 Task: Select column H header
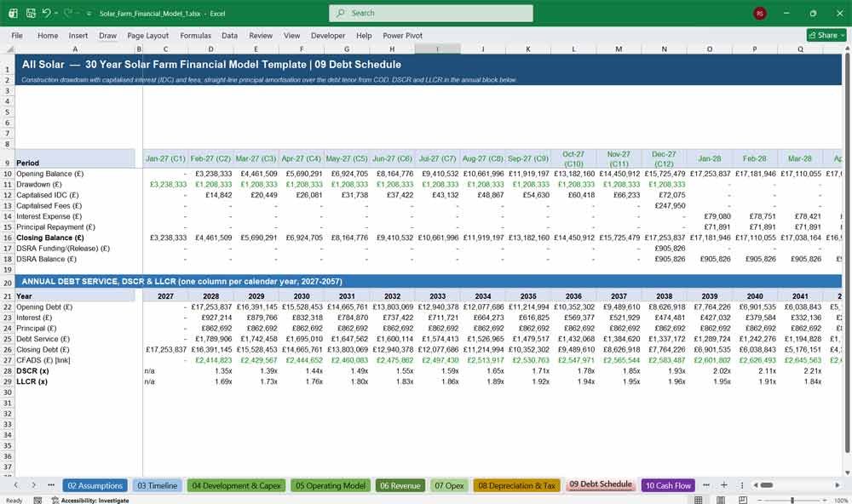392,49
